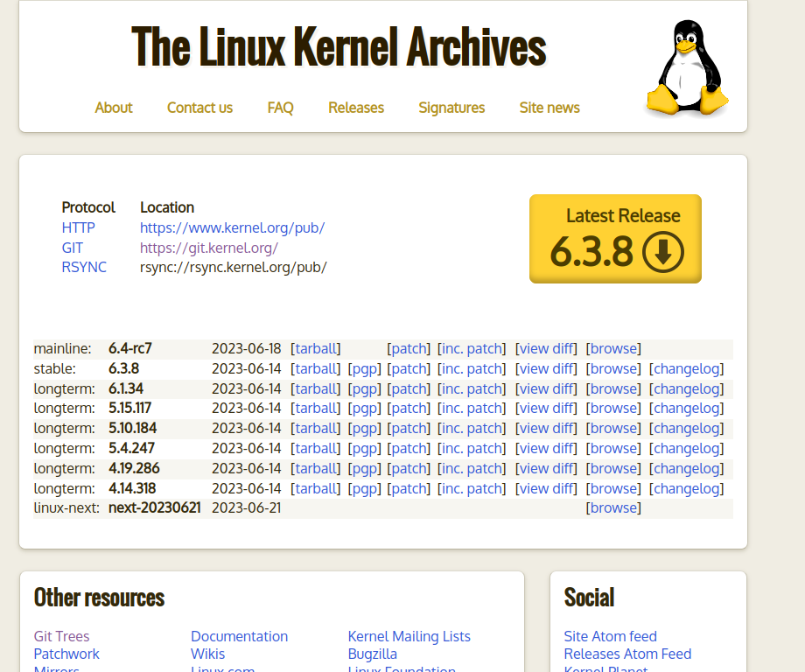The height and width of the screenshot is (672, 805).
Task: Open the Documentation link
Action: click(239, 637)
